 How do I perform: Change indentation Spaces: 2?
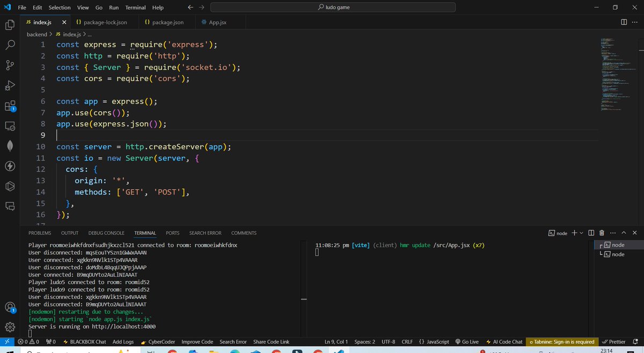click(x=365, y=342)
